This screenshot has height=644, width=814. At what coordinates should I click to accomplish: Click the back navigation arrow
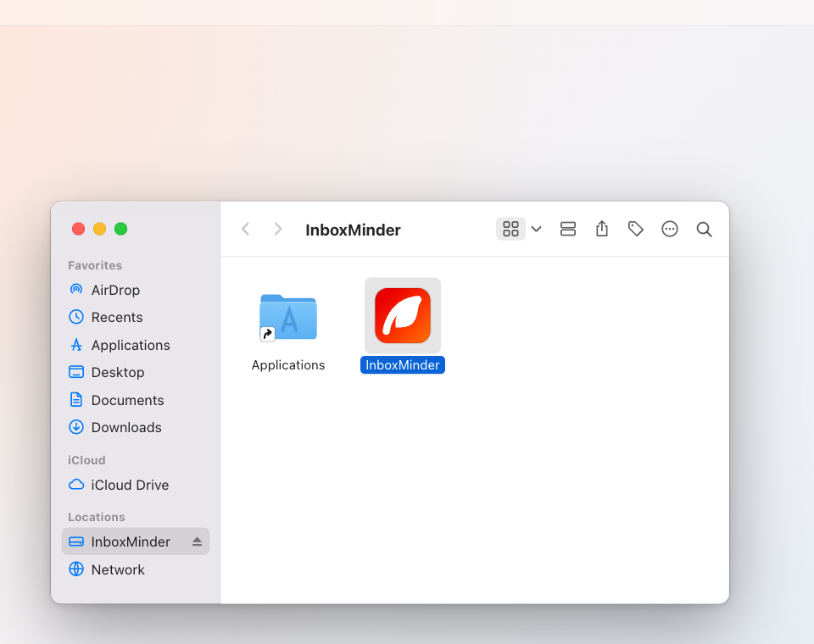point(246,229)
